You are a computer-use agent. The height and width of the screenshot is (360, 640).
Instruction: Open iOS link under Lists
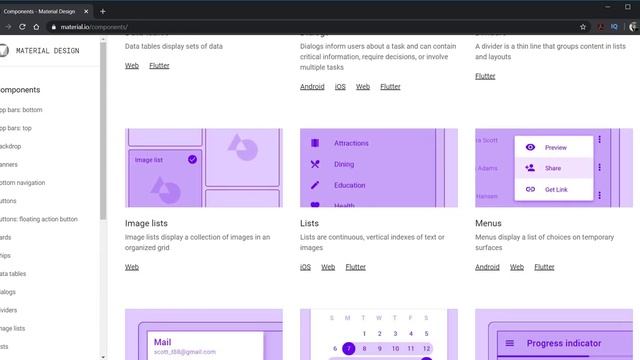[x=305, y=267]
